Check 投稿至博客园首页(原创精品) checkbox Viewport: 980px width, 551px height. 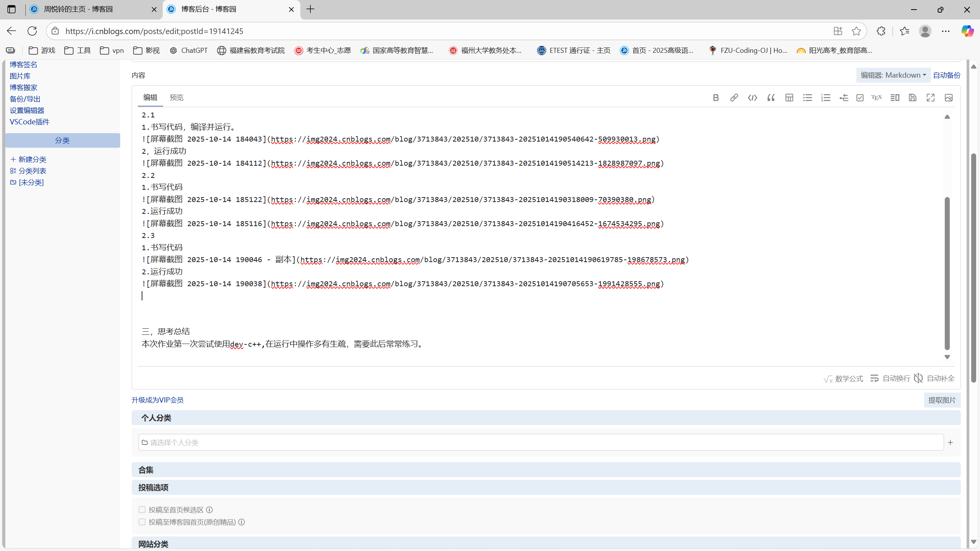(x=142, y=522)
